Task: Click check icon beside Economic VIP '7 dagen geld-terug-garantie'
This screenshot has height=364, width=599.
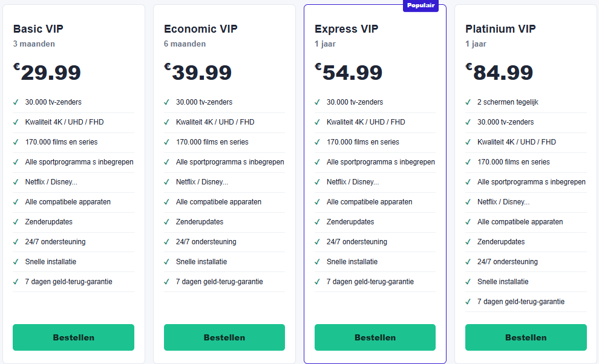Action: 166,282
